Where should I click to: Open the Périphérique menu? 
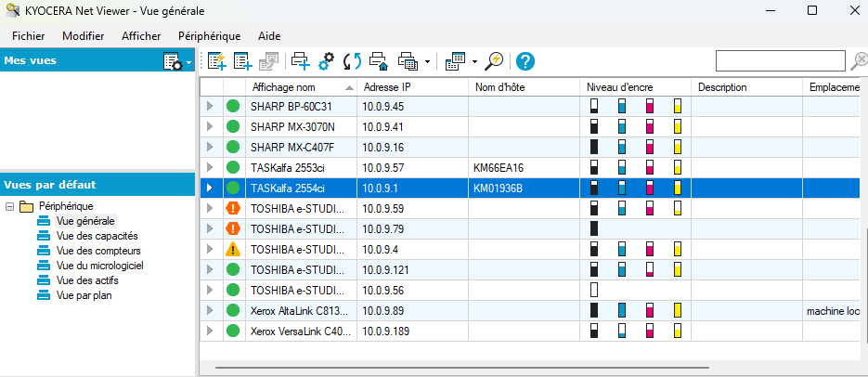point(209,36)
